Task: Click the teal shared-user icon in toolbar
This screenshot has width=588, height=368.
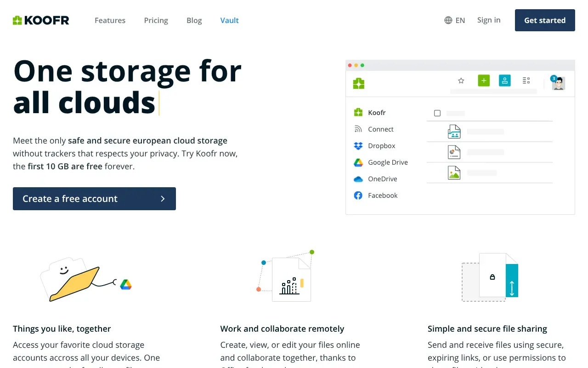Action: (505, 80)
